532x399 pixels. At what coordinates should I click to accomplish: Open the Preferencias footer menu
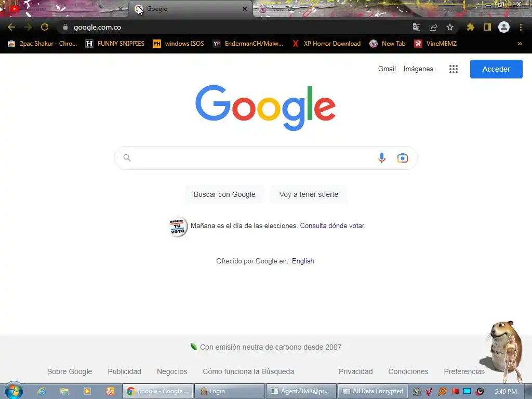[464, 371]
